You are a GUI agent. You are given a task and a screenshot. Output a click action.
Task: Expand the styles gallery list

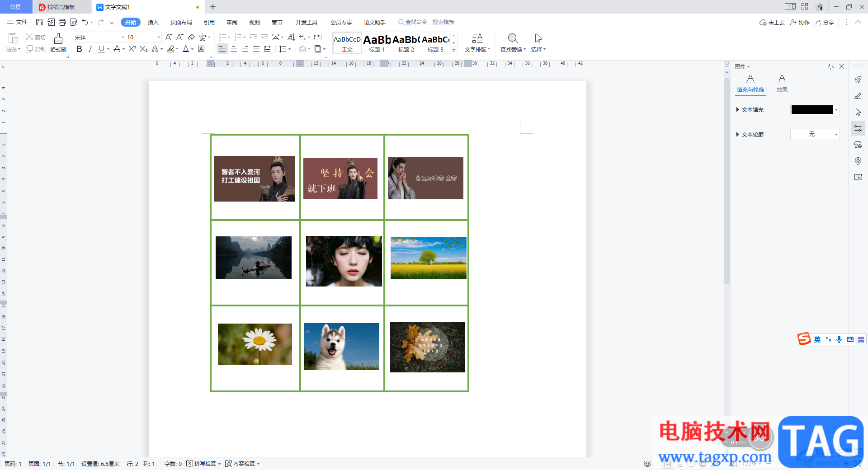point(453,50)
